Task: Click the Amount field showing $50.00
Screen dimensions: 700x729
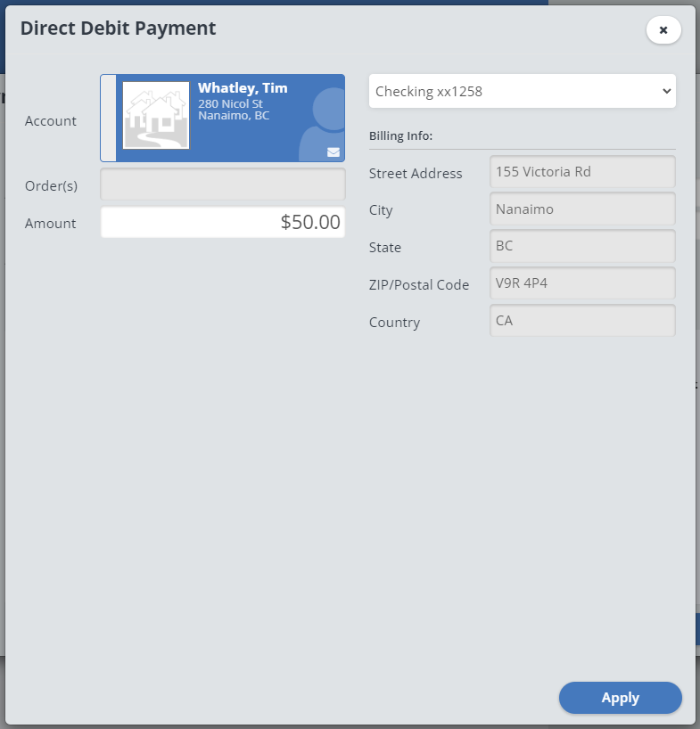Action: (223, 223)
